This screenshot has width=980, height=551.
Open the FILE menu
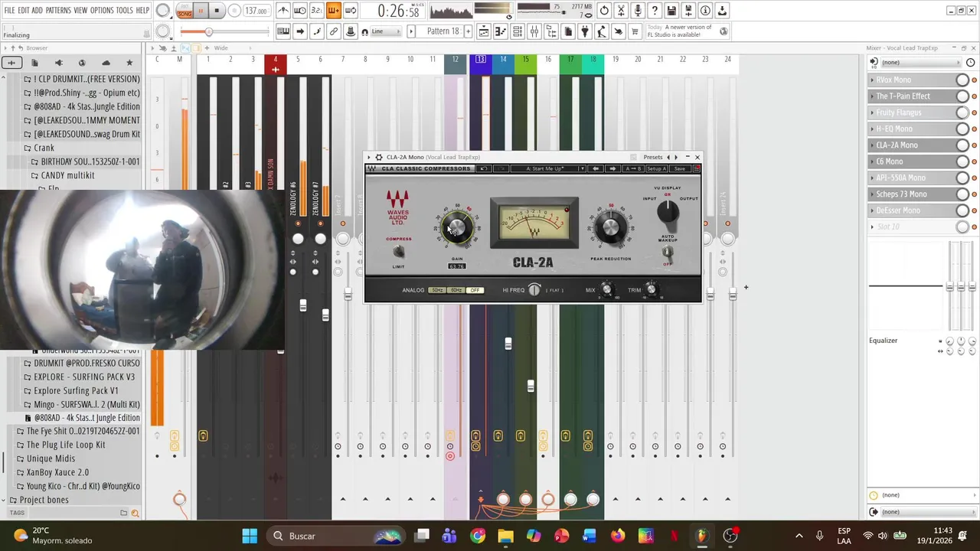(9, 11)
